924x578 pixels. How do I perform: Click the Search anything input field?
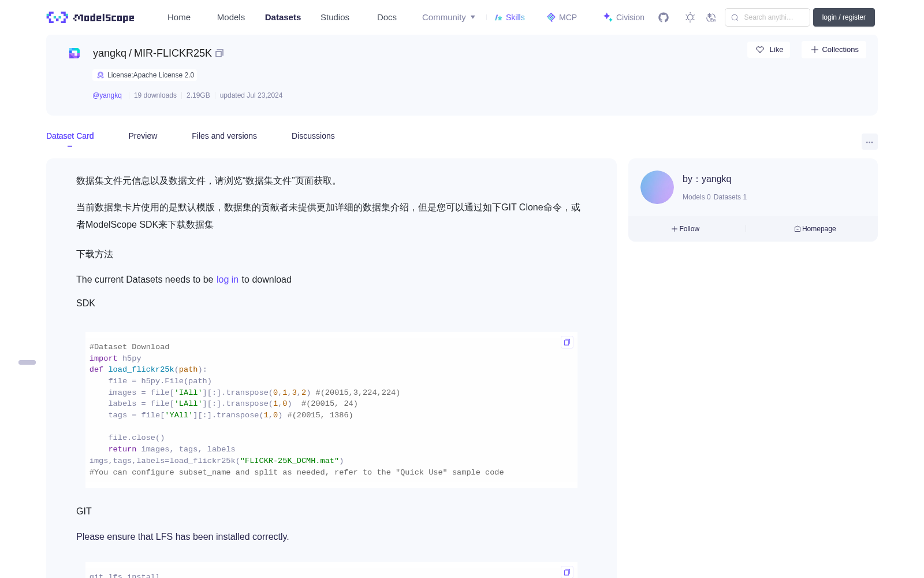767,17
